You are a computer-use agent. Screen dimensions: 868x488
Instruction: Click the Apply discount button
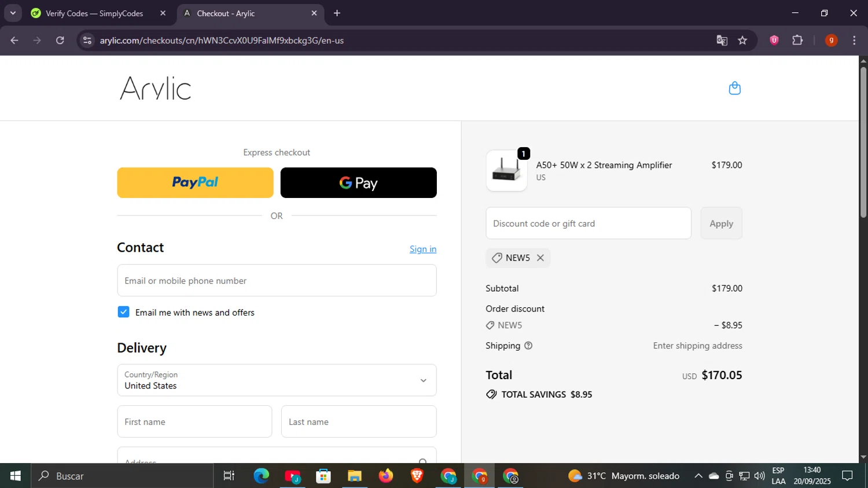(x=721, y=223)
